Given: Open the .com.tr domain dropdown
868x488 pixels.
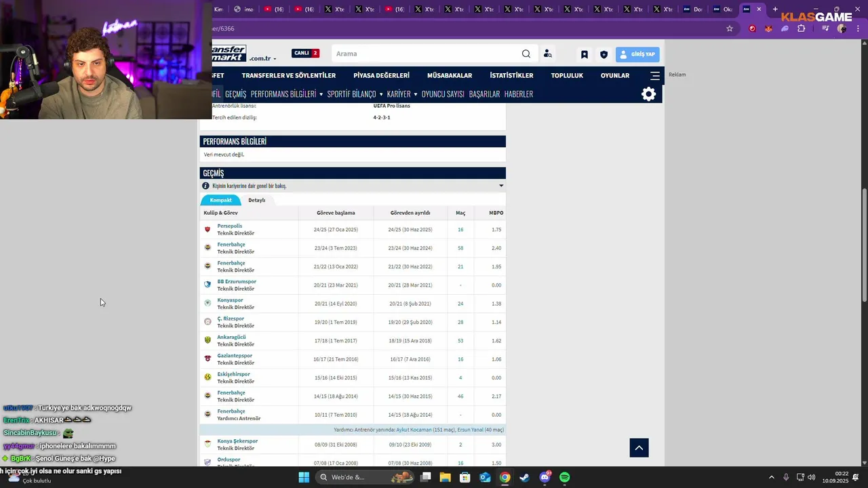Looking at the screenshot, I should click(262, 59).
